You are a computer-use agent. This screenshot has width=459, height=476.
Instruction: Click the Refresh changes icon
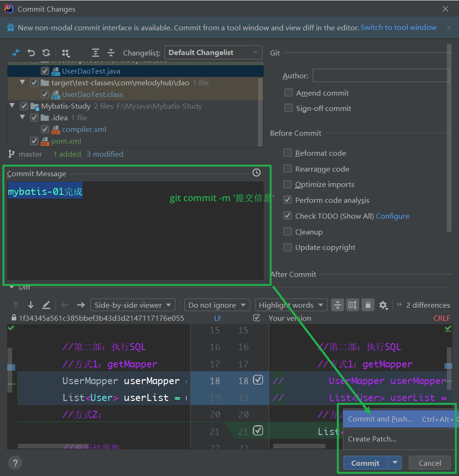click(46, 53)
